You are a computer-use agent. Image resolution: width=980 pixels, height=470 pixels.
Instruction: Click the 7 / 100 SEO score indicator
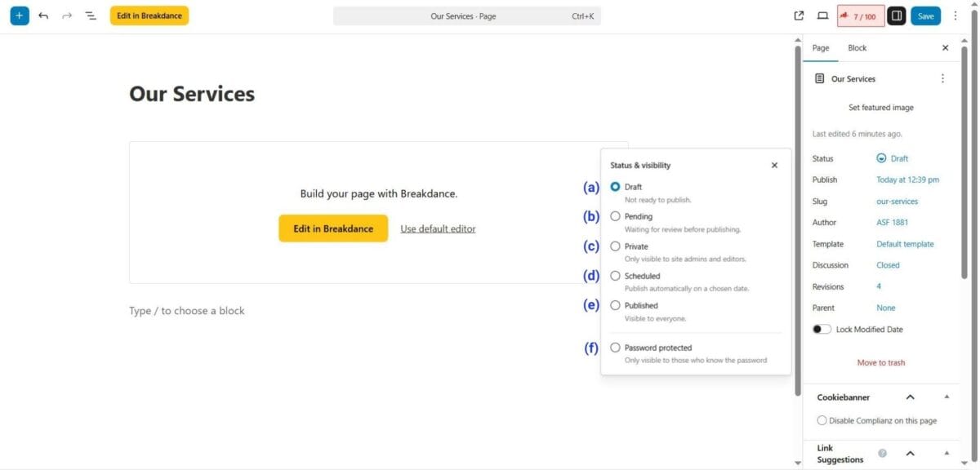[x=861, y=16]
